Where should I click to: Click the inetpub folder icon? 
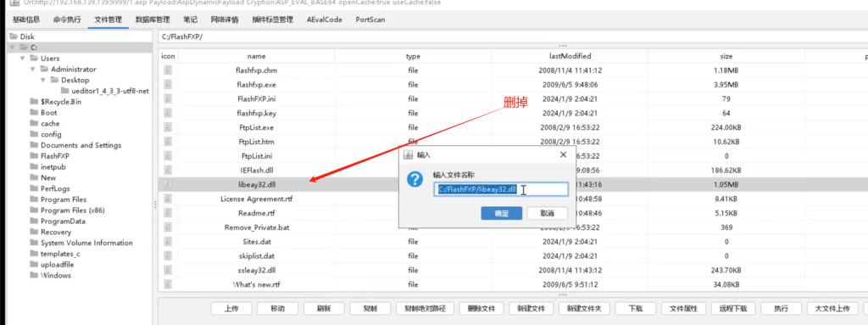coord(34,167)
